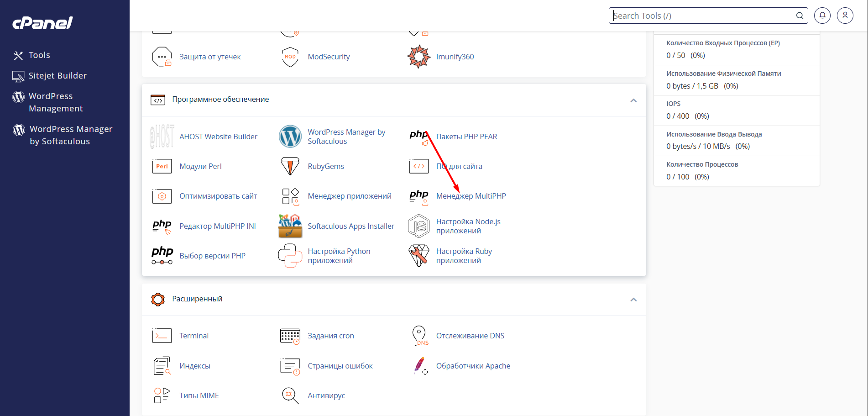This screenshot has height=416, width=868.
Task: Open the Оптимизировать сайт link
Action: coord(218,196)
